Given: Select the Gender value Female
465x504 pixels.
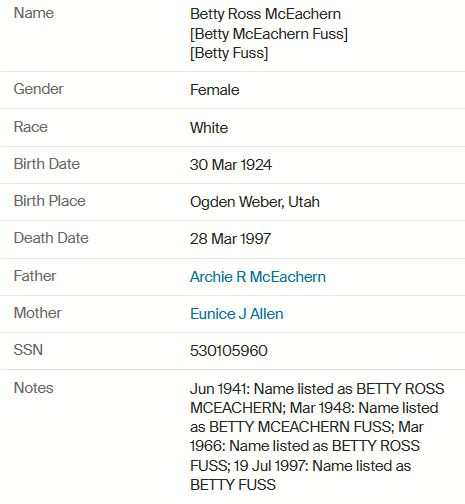Looking at the screenshot, I should (215, 90).
